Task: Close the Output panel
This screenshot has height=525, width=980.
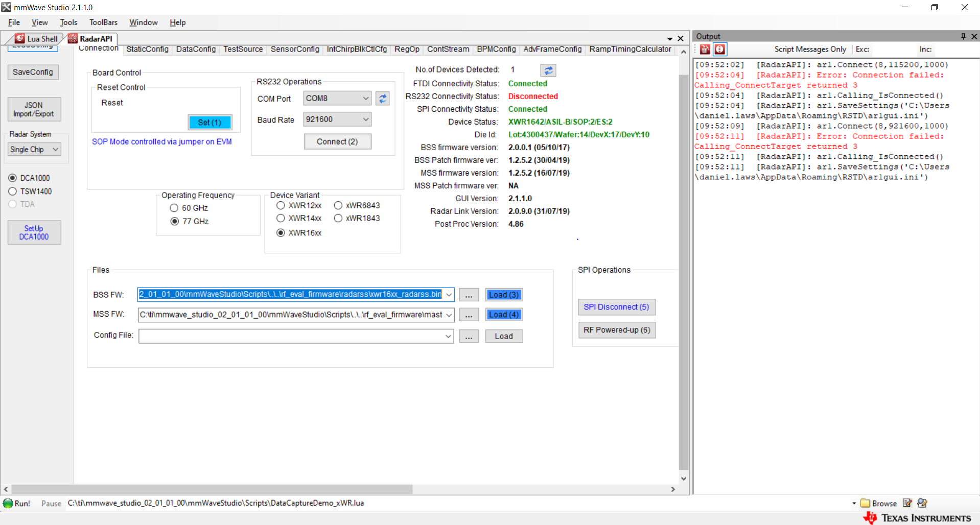Action: pos(974,36)
